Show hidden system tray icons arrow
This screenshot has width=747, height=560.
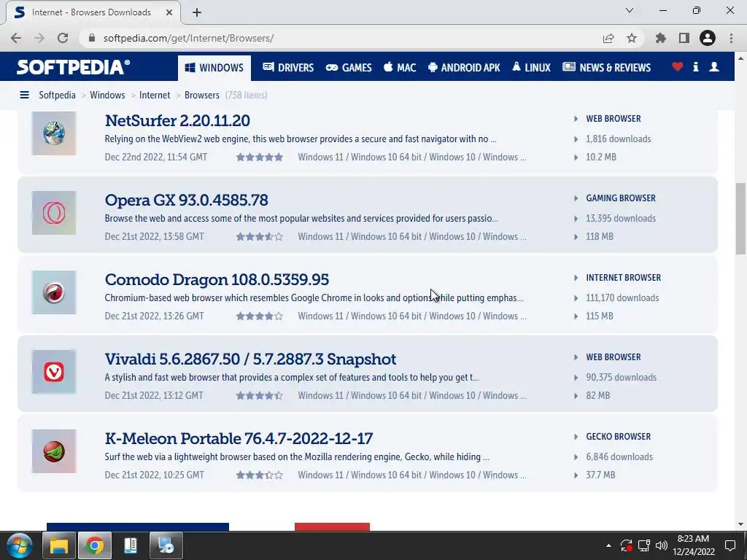click(608, 545)
